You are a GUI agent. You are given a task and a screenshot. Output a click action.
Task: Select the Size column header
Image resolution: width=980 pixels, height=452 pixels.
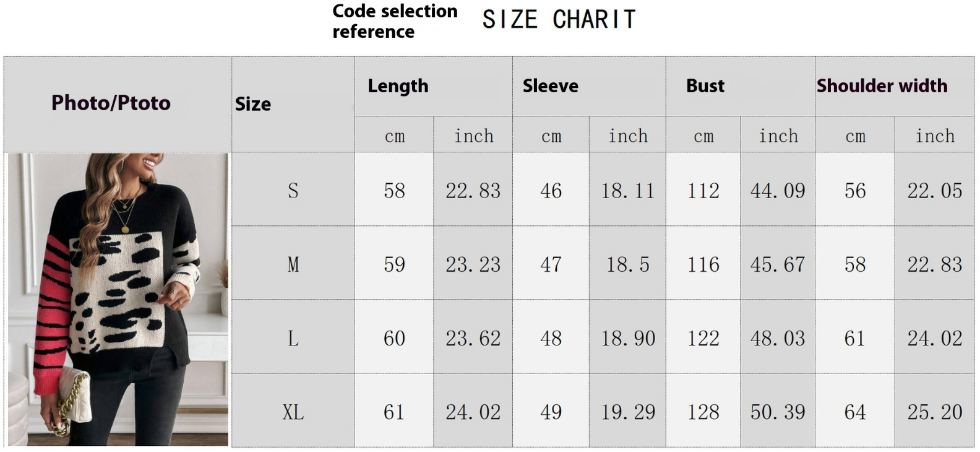click(253, 104)
